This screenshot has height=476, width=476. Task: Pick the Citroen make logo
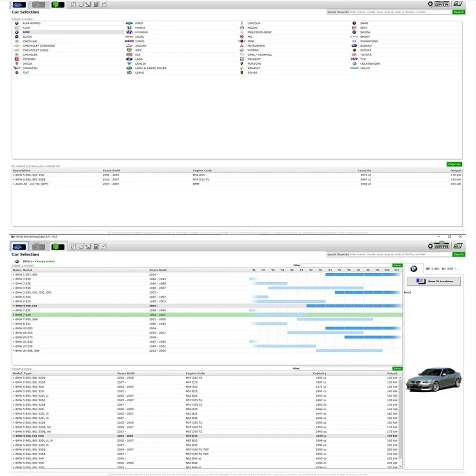[17, 59]
